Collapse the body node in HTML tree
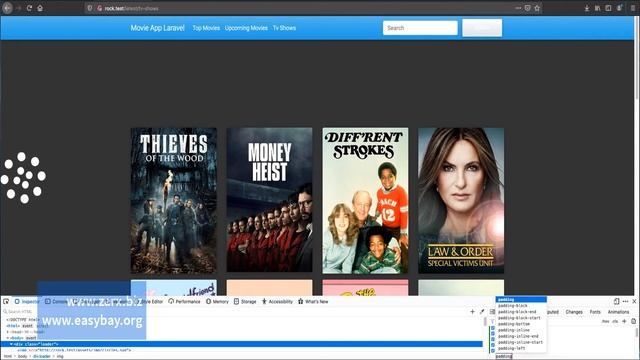Screen dimensions: 640x360 pos(7,338)
